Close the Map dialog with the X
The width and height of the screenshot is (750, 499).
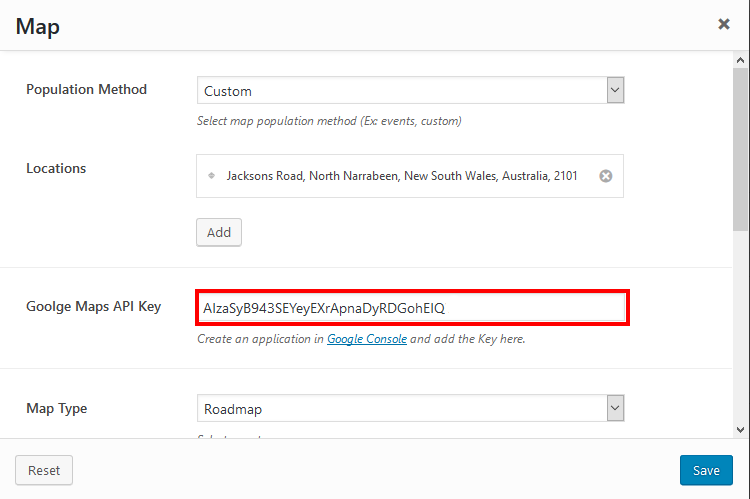click(724, 24)
